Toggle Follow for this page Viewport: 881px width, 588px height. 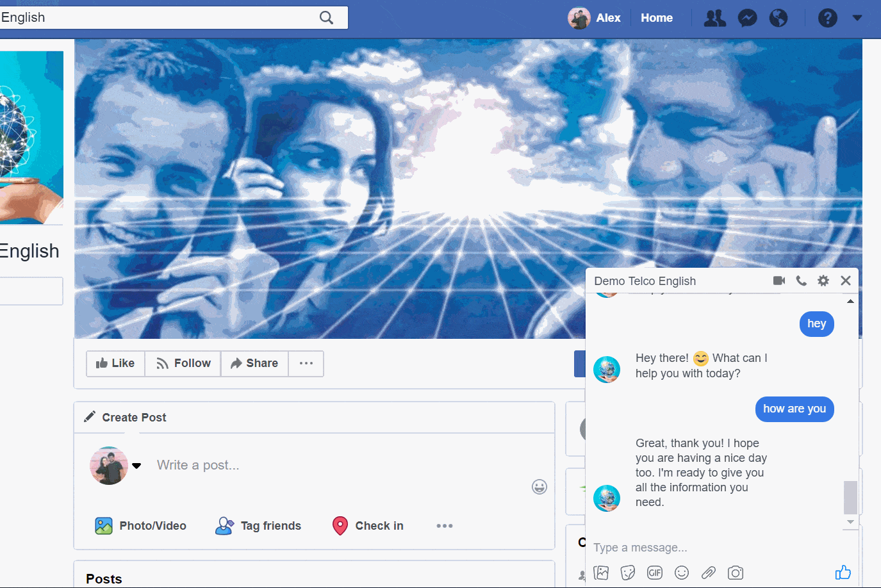[183, 363]
